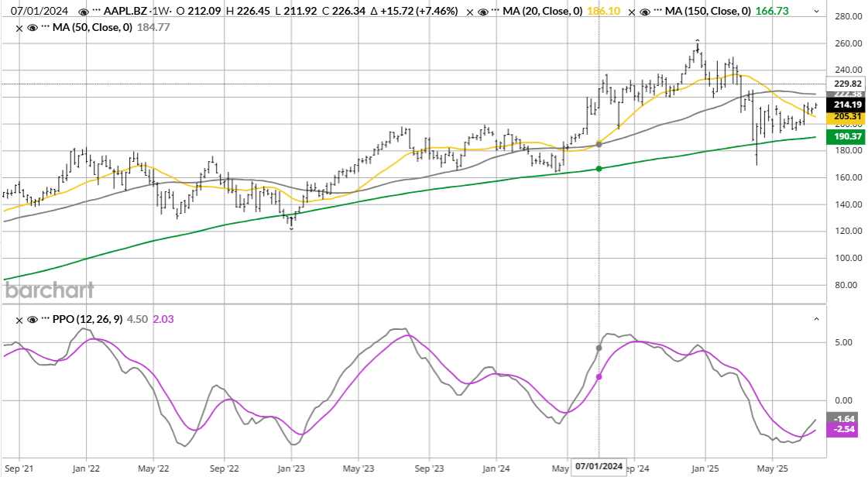Remove the MA (20, Close, 0) study
This screenshot has height=477, width=868.
(470, 12)
